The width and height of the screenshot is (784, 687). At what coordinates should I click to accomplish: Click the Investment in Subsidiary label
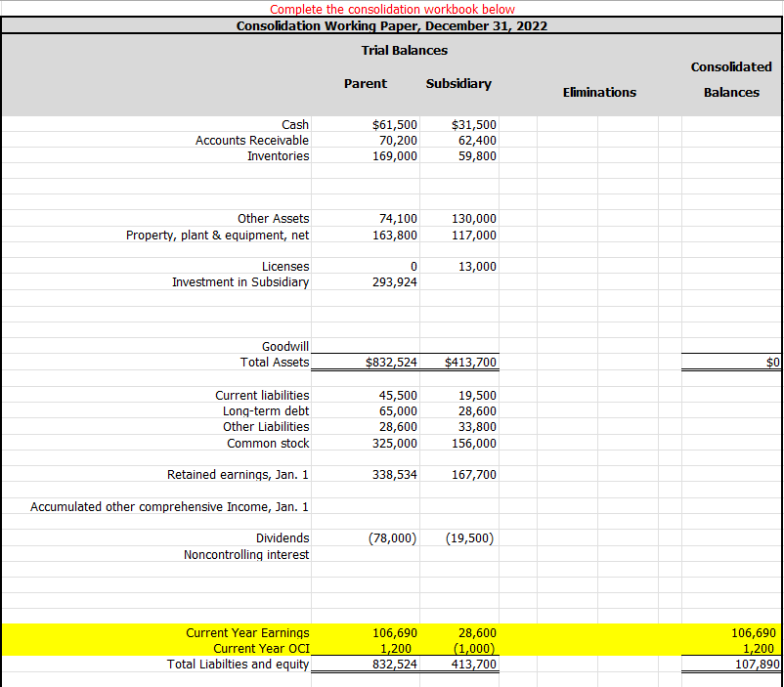[240, 282]
